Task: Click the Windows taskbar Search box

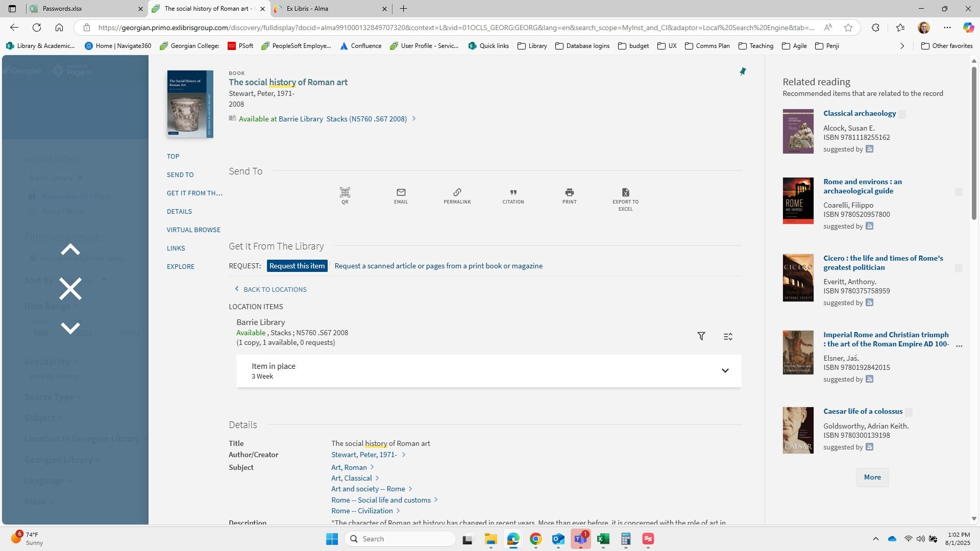Action: (400, 539)
